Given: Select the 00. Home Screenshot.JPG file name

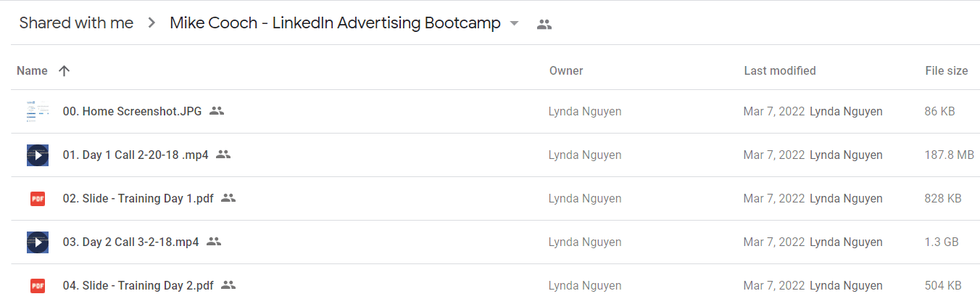Looking at the screenshot, I should [x=133, y=111].
